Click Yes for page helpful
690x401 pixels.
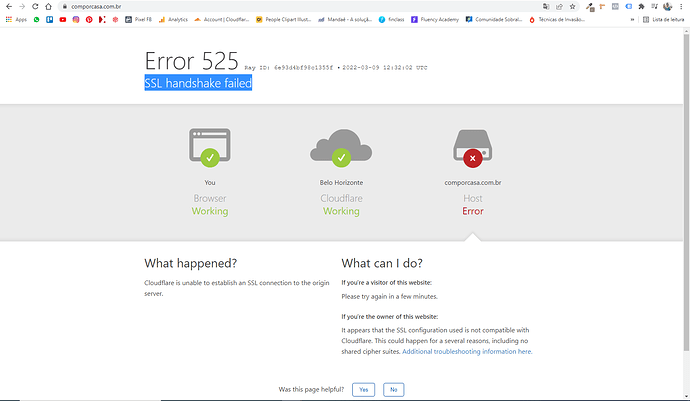coord(363,390)
